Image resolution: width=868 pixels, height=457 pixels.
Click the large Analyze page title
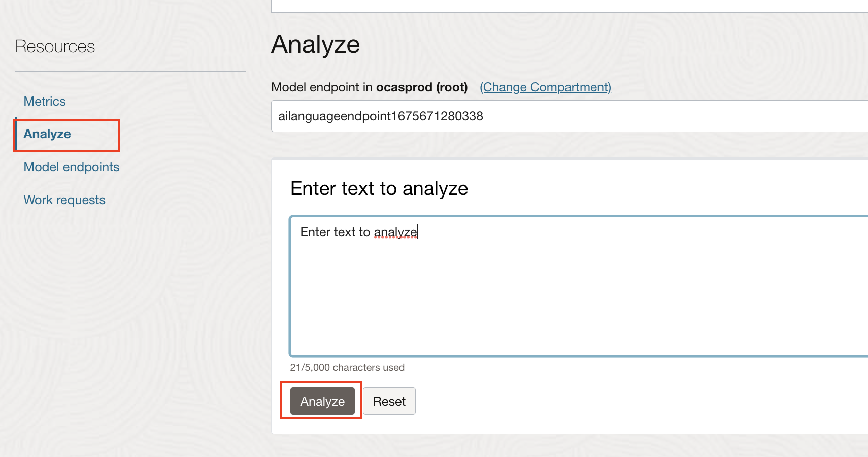click(316, 45)
